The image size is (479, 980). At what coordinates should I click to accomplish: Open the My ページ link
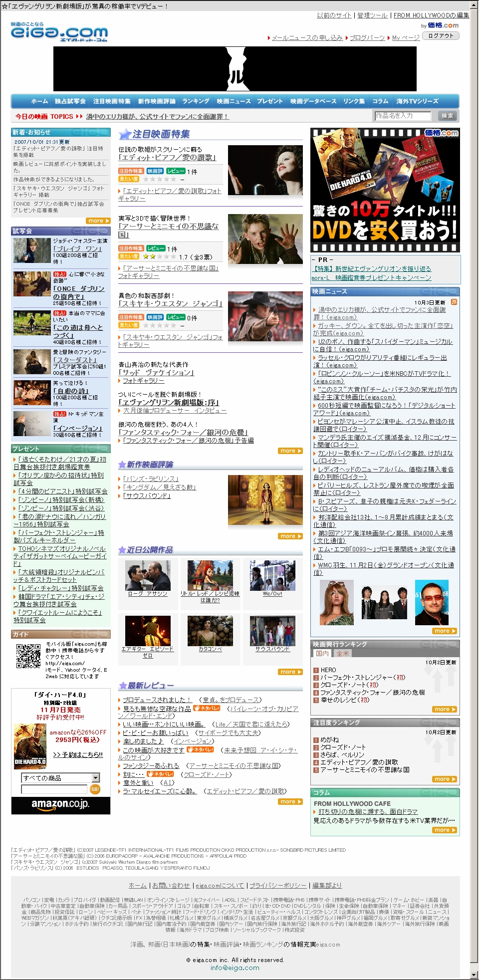pos(406,37)
